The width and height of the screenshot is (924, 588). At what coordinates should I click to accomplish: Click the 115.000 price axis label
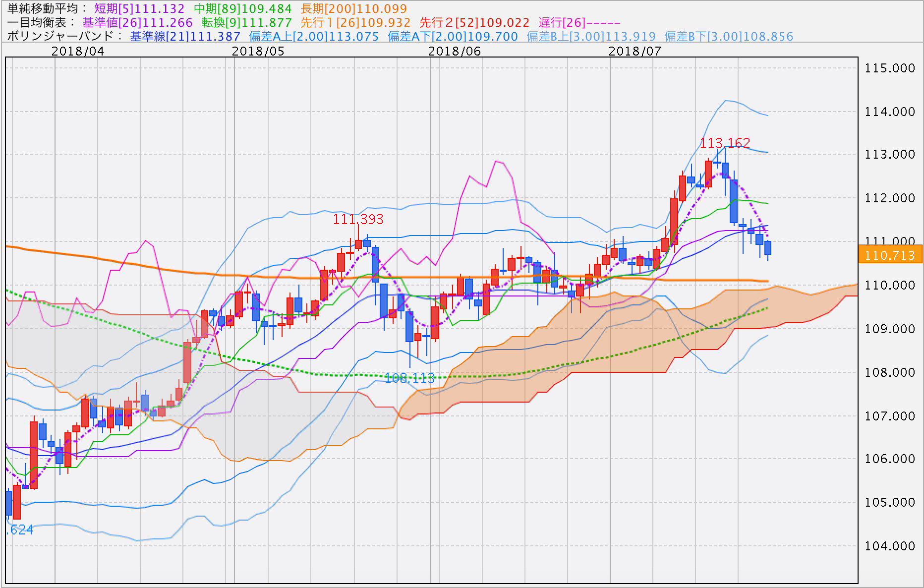coord(890,68)
